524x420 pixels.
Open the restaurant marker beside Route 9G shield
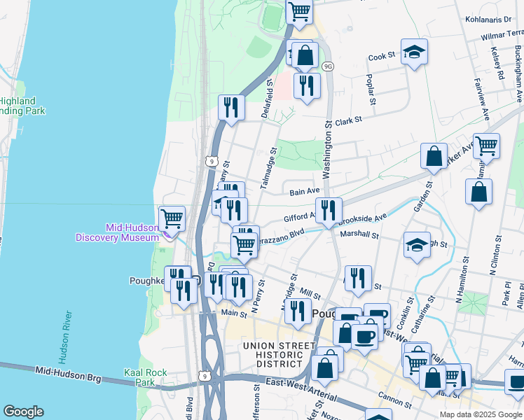pos(307,86)
